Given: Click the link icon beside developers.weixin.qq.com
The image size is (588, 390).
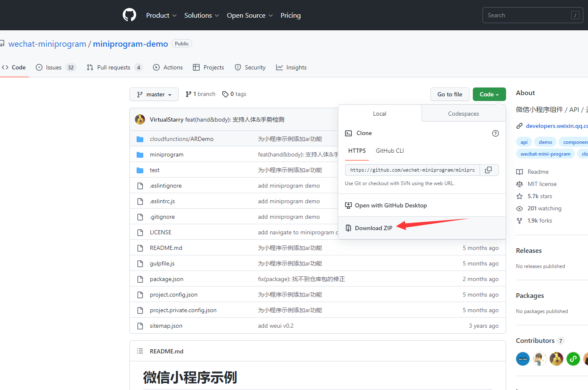Looking at the screenshot, I should (519, 126).
